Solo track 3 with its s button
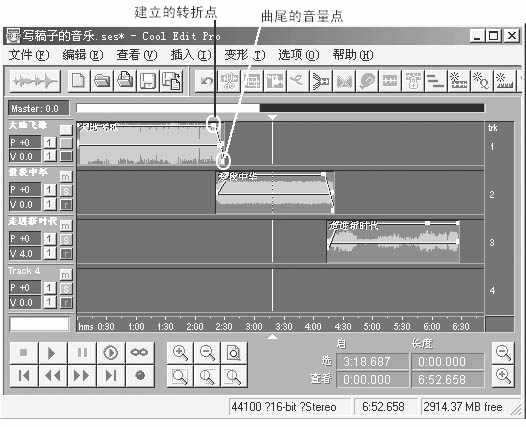Image resolution: width=526 pixels, height=427 pixels. pos(66,239)
